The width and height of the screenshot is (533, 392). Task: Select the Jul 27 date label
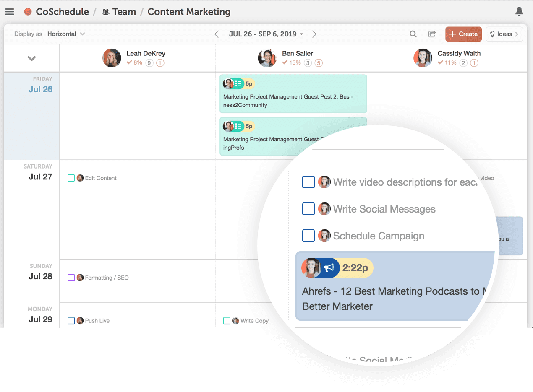[x=40, y=177]
